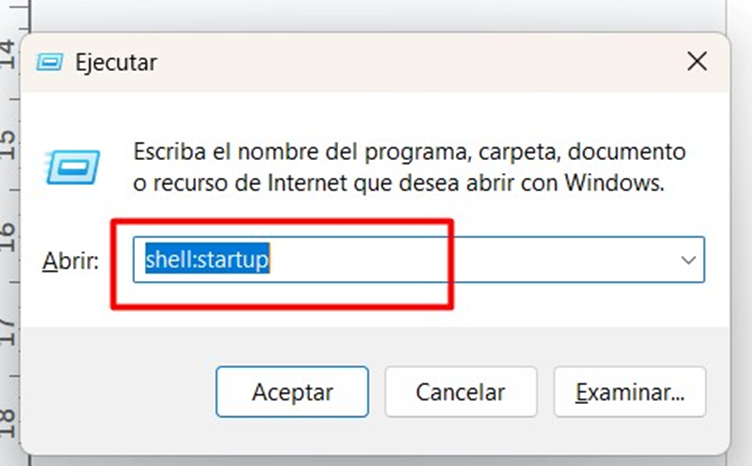
Task: Click the "Abrir:" label
Action: (70, 261)
